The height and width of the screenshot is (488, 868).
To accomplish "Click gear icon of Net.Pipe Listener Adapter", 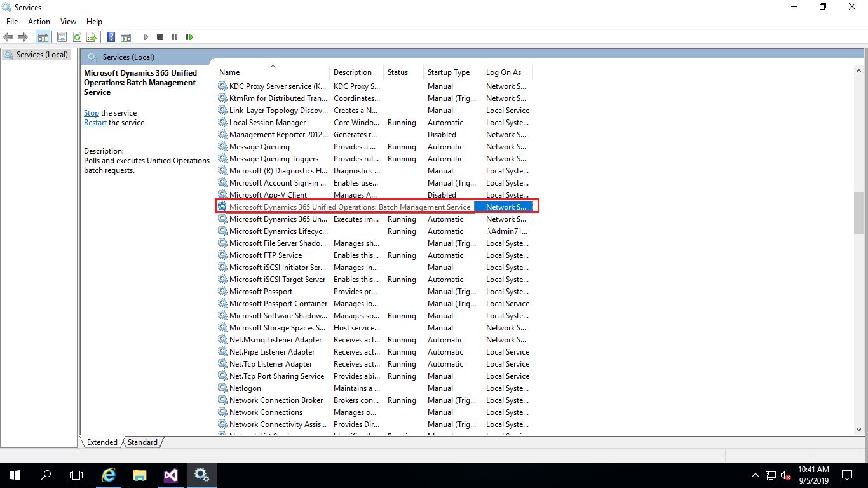I will tap(222, 352).
